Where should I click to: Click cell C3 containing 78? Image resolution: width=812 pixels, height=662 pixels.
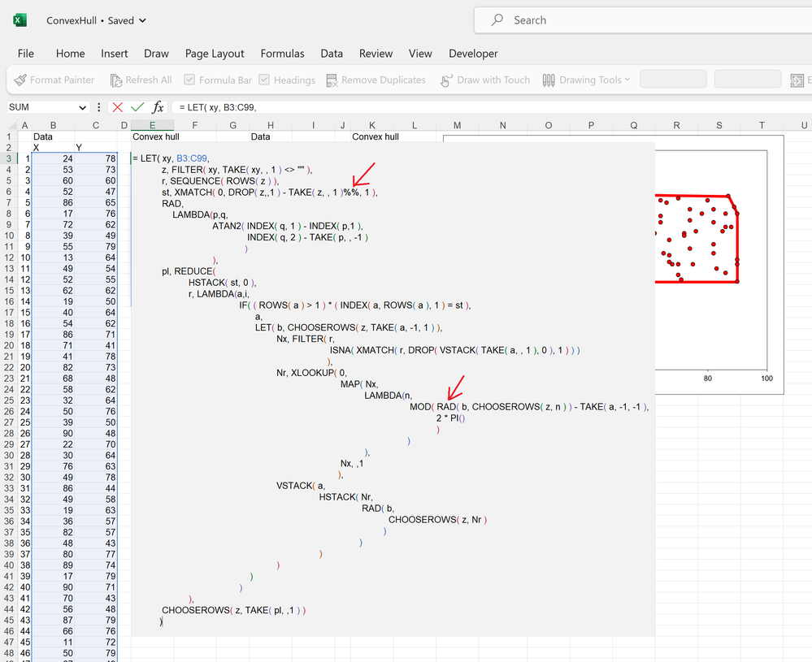(96, 159)
